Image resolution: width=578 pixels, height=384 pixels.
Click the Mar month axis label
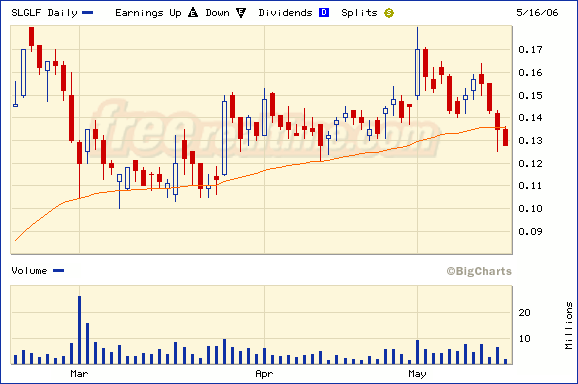[79, 374]
